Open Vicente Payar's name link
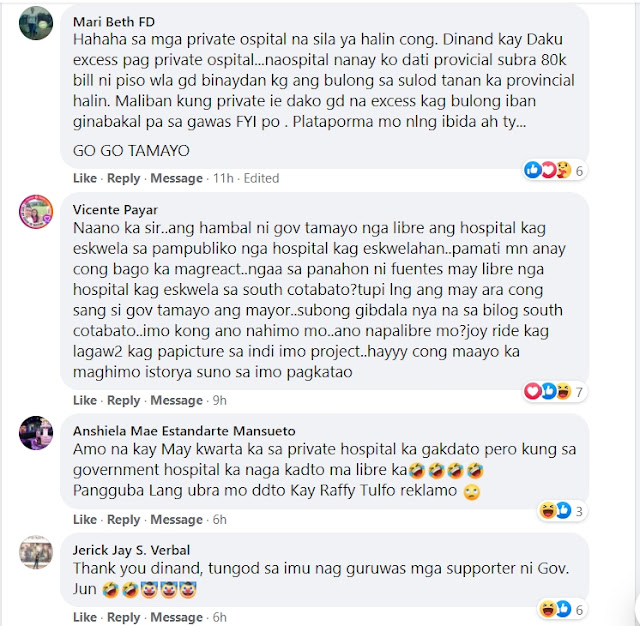The image size is (640, 626). click(115, 210)
